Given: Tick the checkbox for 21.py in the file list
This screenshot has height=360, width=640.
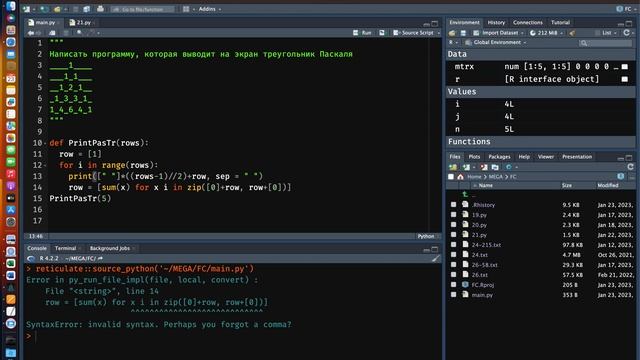Looking at the screenshot, I should point(453,235).
